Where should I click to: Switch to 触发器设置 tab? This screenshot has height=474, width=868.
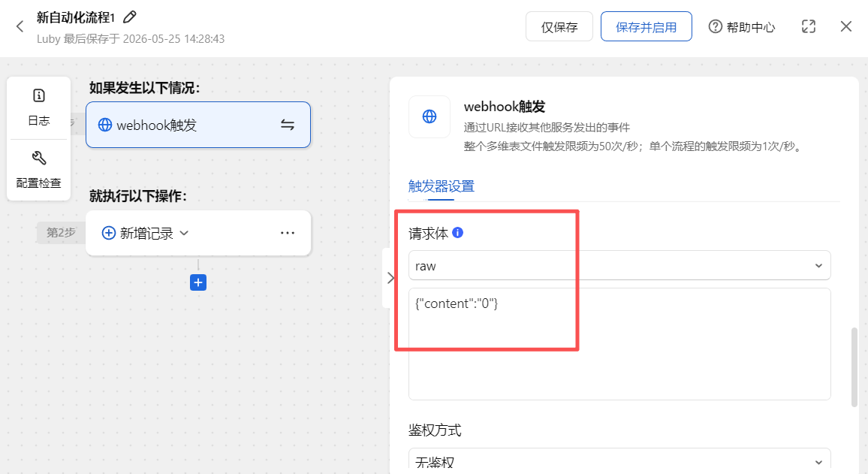click(x=442, y=186)
